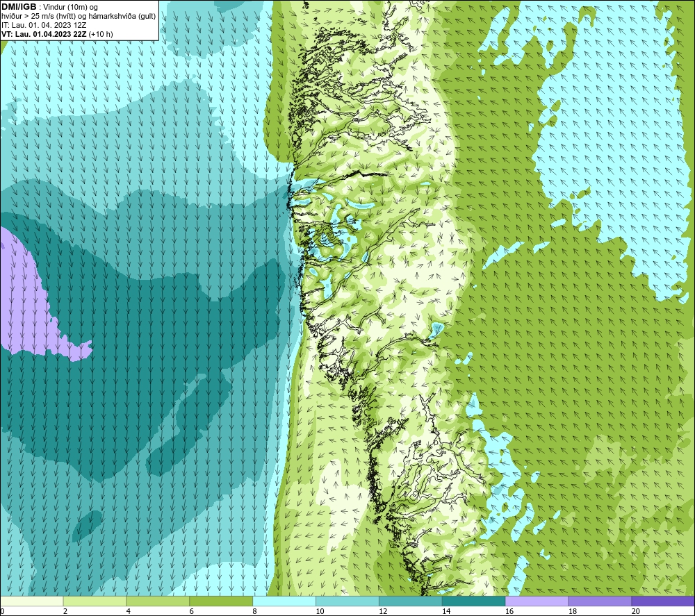The width and height of the screenshot is (695, 616).
Task: Click the 'IT: Lau. 01. 04. 2023 12Z' line
Action: pos(44,25)
